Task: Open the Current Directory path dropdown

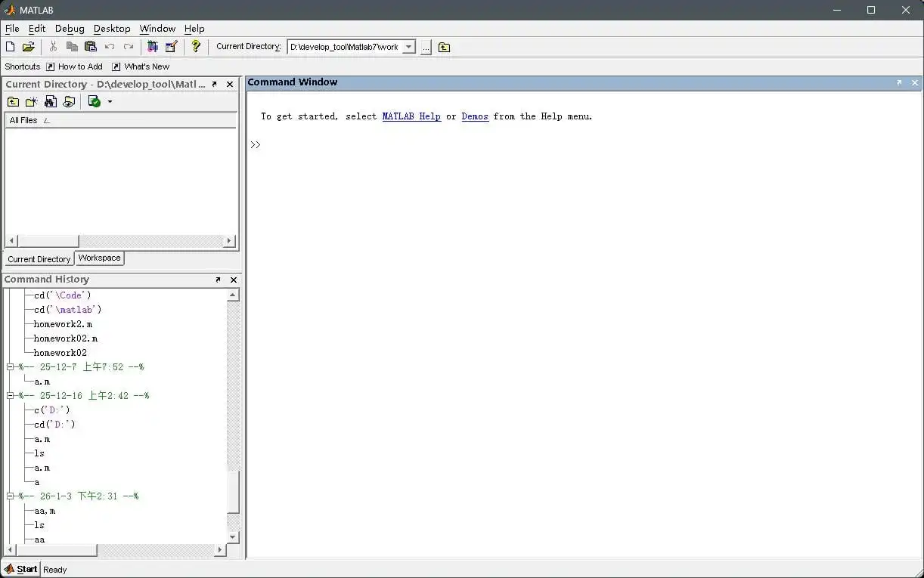Action: (x=408, y=47)
